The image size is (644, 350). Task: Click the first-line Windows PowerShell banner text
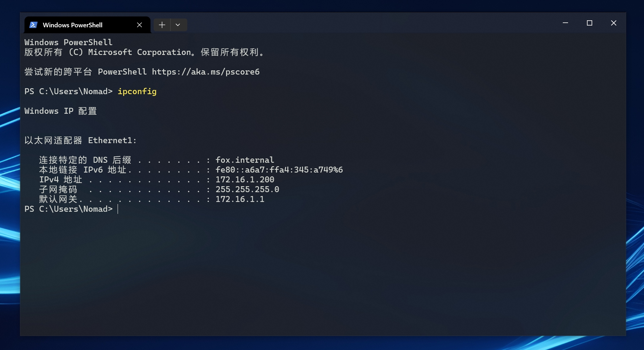[69, 42]
